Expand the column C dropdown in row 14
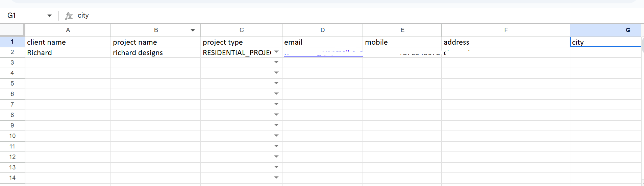Image resolution: width=644 pixels, height=186 pixels. (276, 178)
